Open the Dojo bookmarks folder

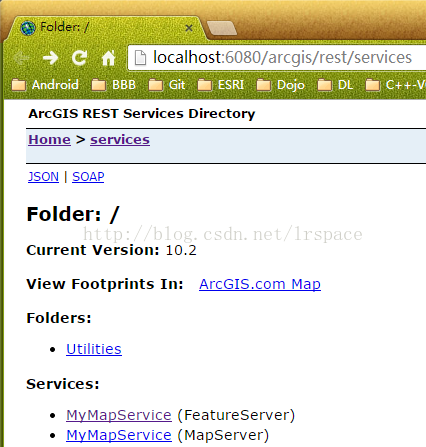coord(281,85)
